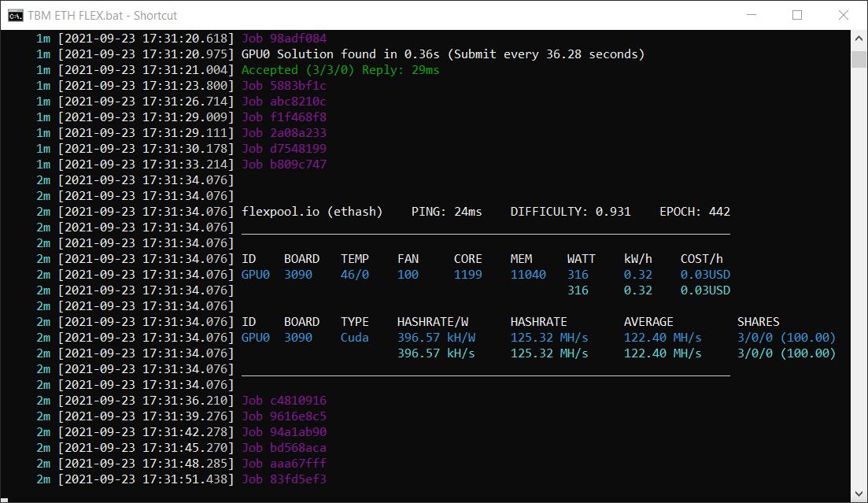
Task: Minimize the TBM ETH FLEX.bat window
Action: point(752,15)
